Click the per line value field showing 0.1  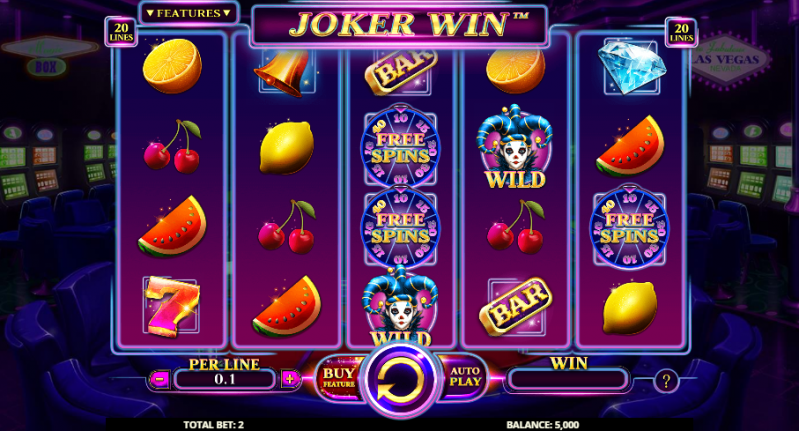[224, 379]
